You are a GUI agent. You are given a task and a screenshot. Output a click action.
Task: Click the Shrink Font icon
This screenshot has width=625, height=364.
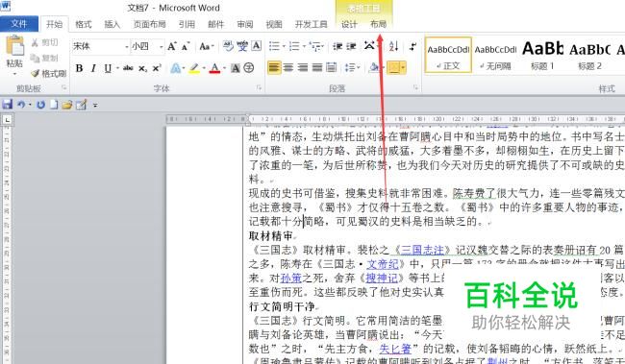(x=186, y=47)
